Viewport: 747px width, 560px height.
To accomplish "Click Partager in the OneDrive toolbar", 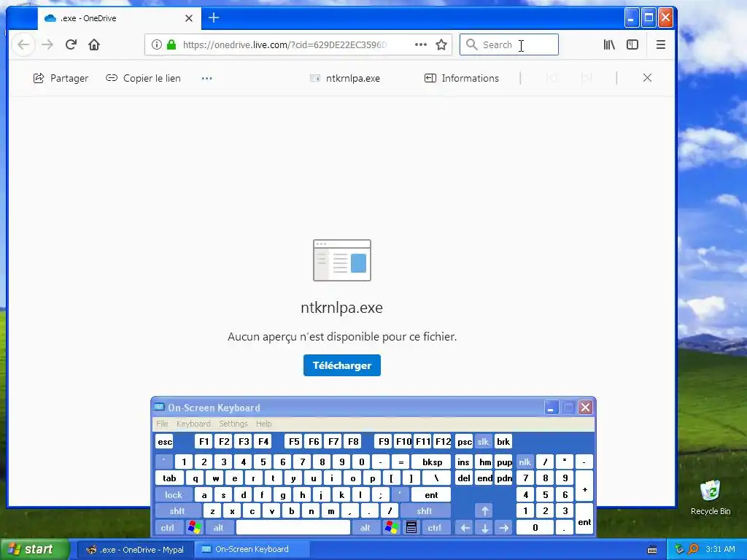I will tap(61, 78).
